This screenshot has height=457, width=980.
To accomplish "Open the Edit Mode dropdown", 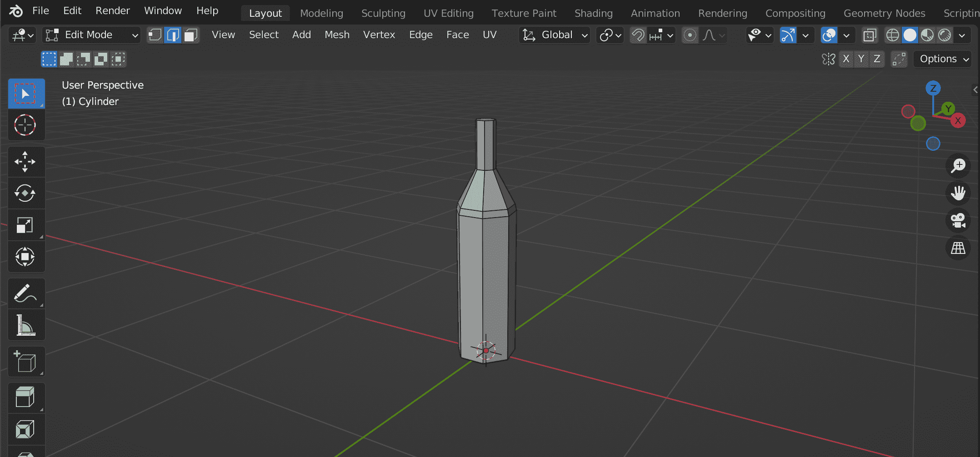I will click(x=91, y=35).
